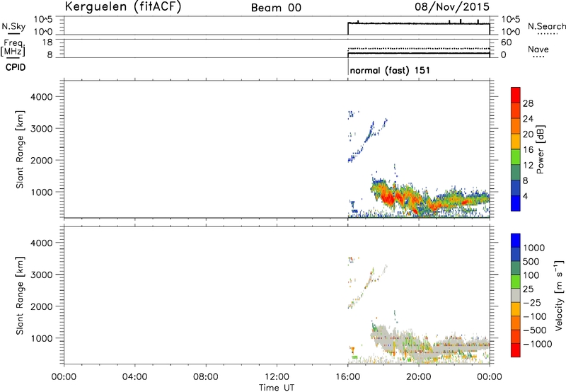Click the 'Time UT' axis label
This screenshot has width=566, height=392.
277,388
